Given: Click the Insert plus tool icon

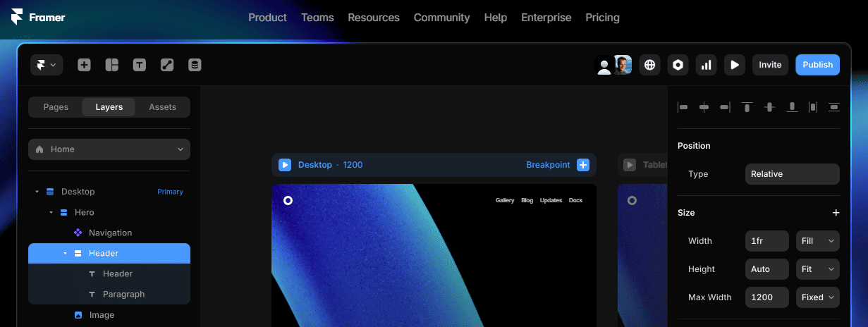Looking at the screenshot, I should pos(84,65).
